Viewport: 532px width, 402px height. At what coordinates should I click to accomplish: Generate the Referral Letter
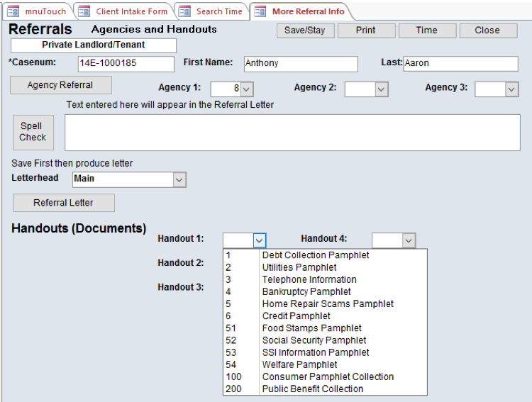pyautogui.click(x=63, y=203)
